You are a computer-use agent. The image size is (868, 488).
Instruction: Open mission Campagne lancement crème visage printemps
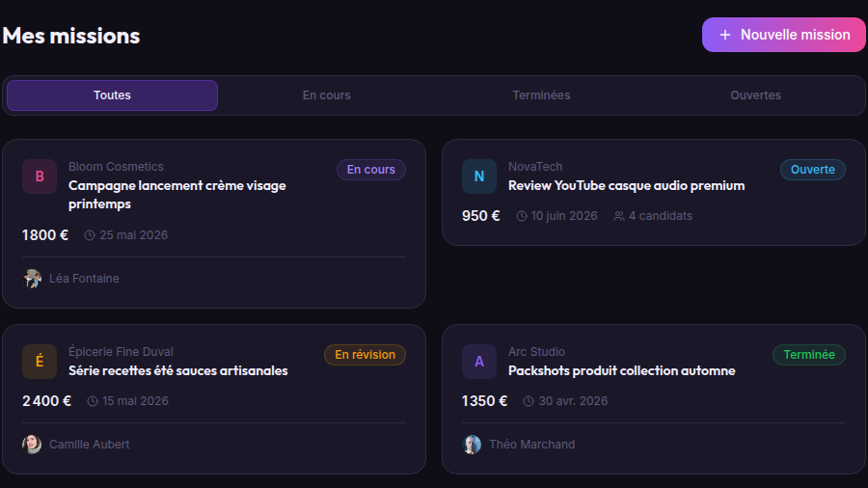coord(177,195)
